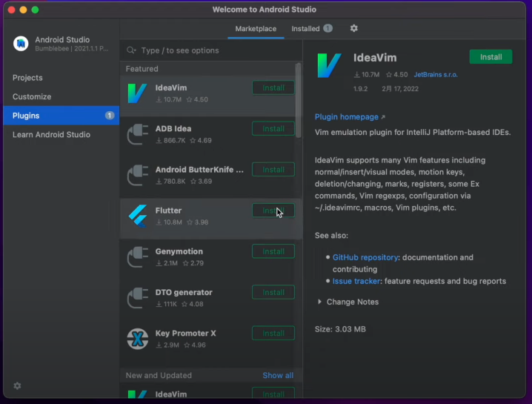Open the JetBrains s.r.o. vendor link
Image resolution: width=532 pixels, height=404 pixels.
point(436,75)
